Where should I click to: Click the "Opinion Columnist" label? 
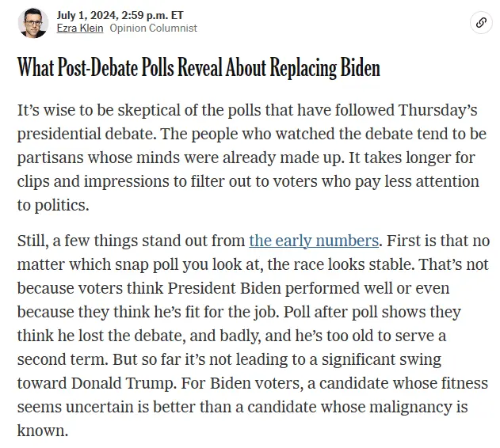pos(153,28)
